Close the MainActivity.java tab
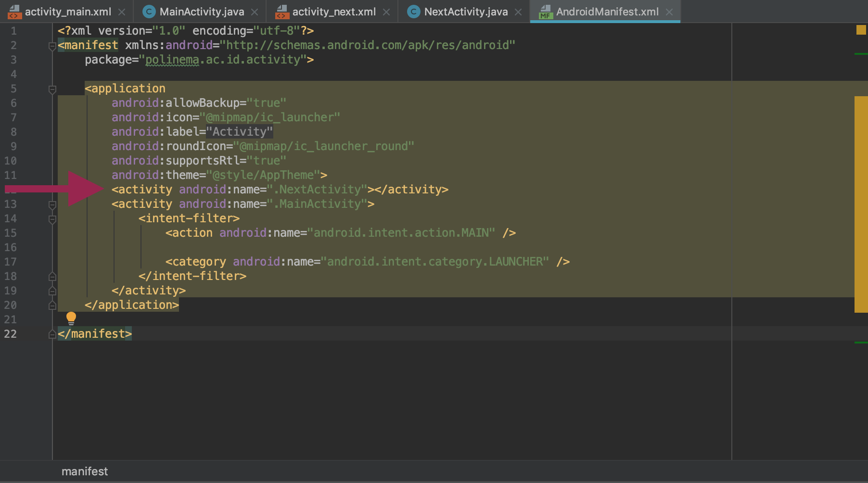This screenshot has width=868, height=483. click(255, 12)
